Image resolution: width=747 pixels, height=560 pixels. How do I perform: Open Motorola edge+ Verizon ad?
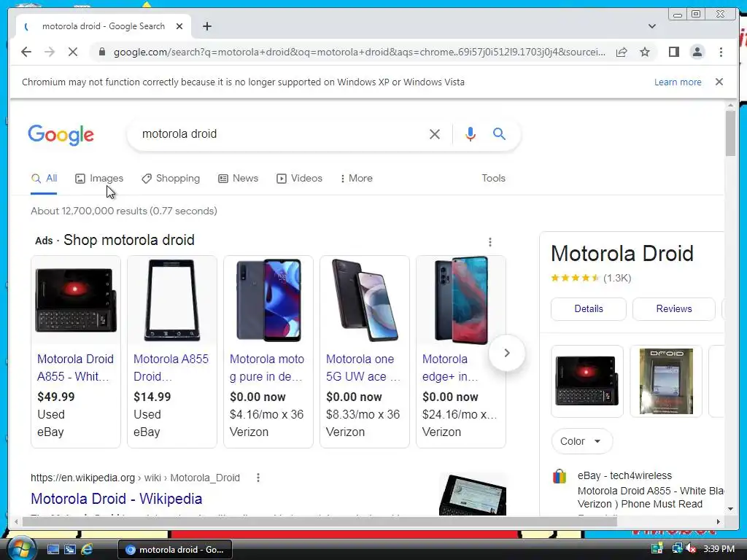click(x=449, y=367)
